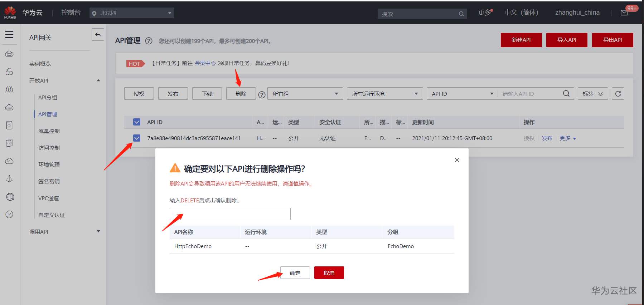644x305 pixels.
Task: Click the 发布 toolbar button
Action: [173, 94]
